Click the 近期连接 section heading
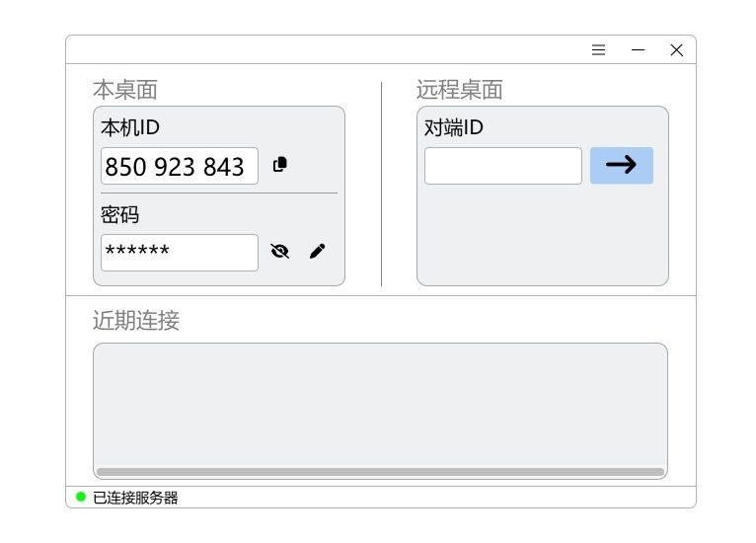 (x=136, y=321)
